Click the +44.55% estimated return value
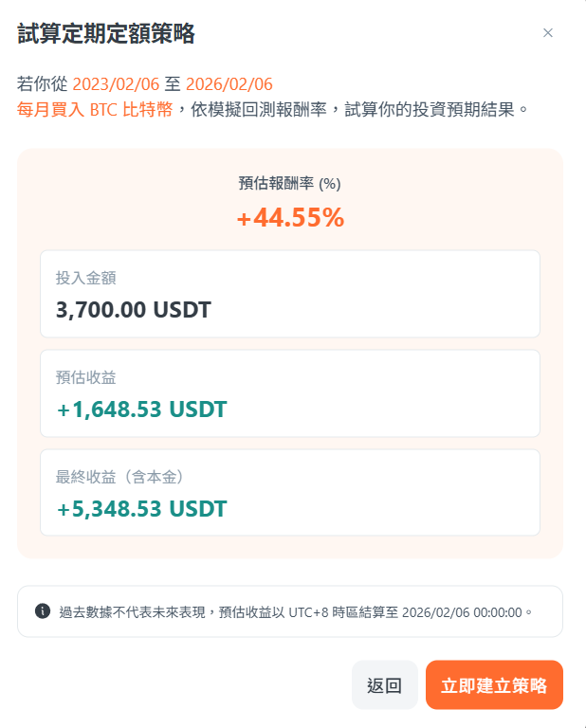Viewport: 586px width, 728px height. (290, 218)
